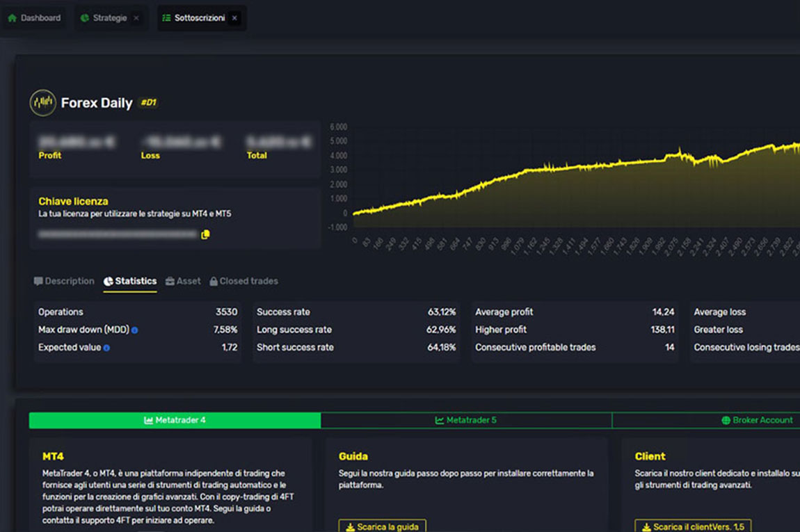The image size is (800, 532).
Task: Open the Description section tab
Action: [64, 282]
